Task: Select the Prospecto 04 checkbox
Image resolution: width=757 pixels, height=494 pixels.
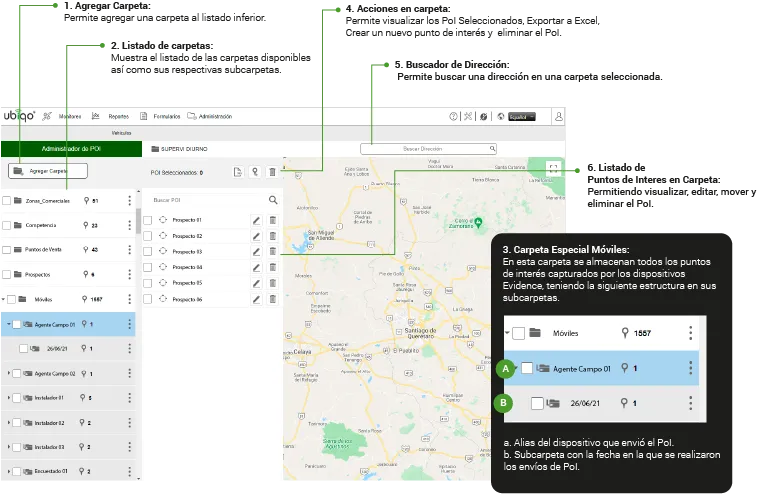Action: pos(148,268)
